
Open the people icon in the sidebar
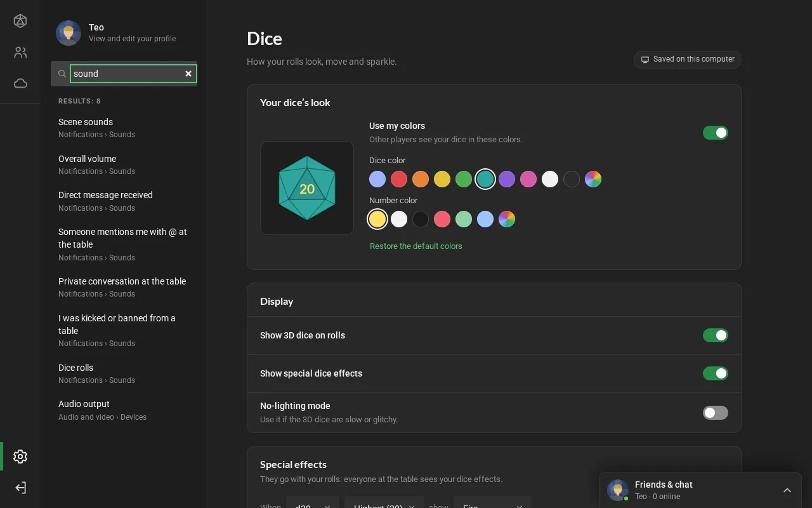(20, 53)
